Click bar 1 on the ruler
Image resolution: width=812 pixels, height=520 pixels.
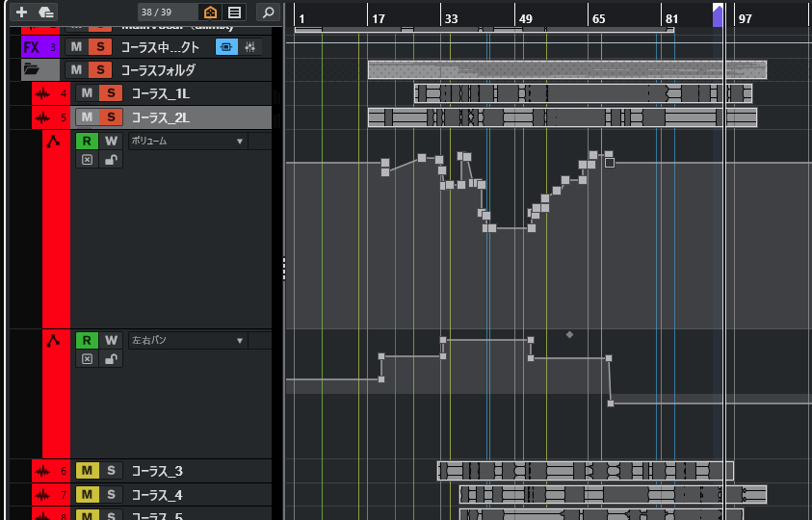click(x=301, y=19)
